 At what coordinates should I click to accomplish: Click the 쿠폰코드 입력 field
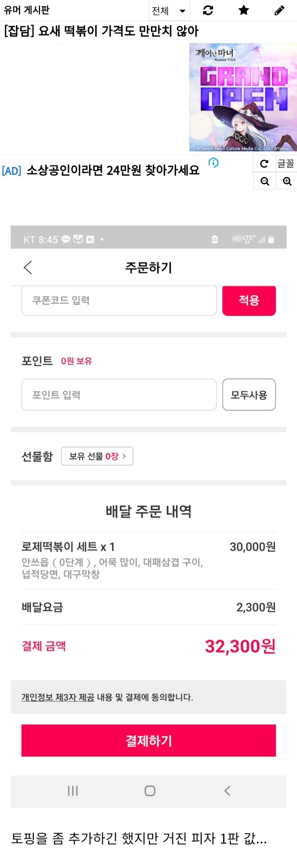pos(119,300)
